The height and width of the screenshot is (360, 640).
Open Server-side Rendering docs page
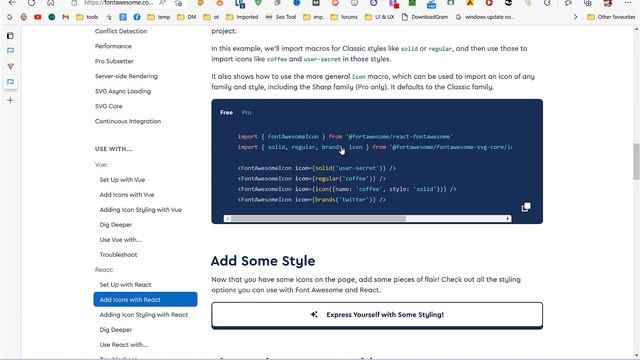[126, 76]
